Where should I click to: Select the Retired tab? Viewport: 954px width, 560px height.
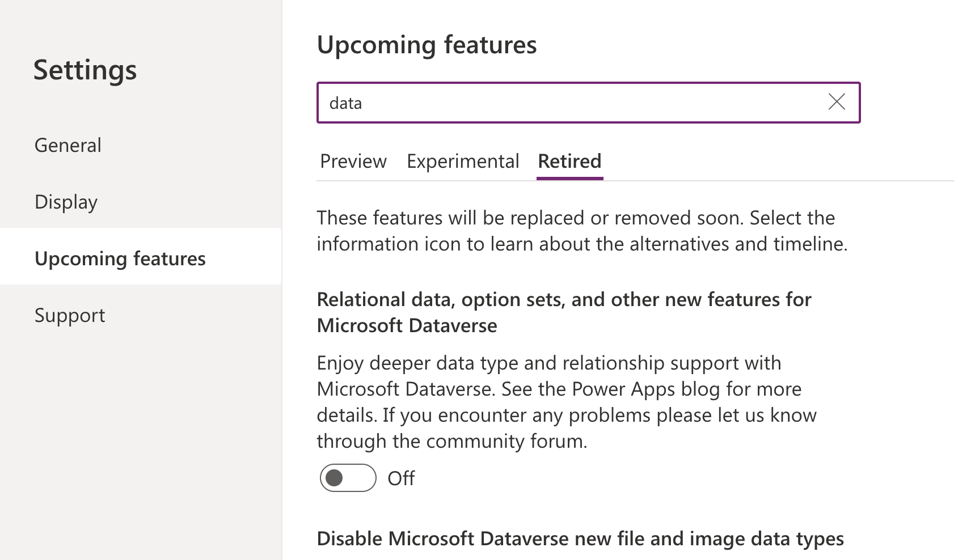coord(569,162)
